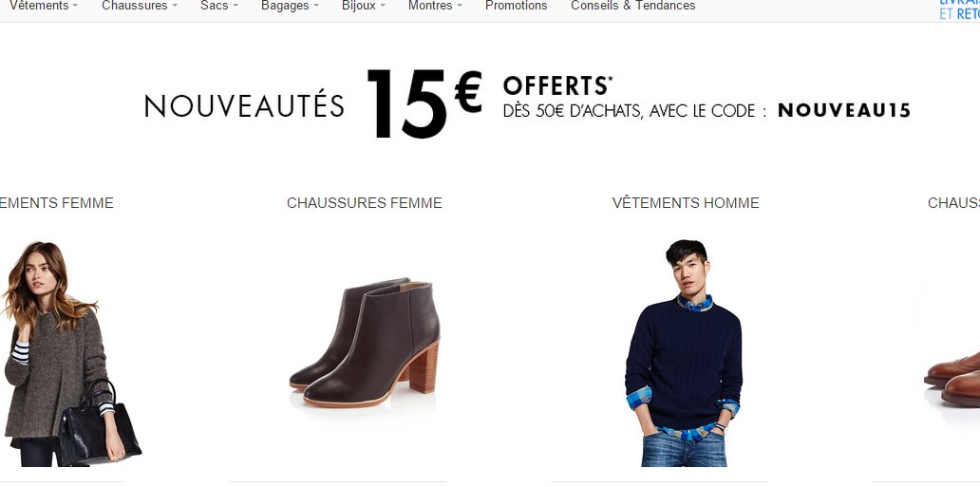
Task: Open the Vêtements Homme category heading
Action: (686, 202)
